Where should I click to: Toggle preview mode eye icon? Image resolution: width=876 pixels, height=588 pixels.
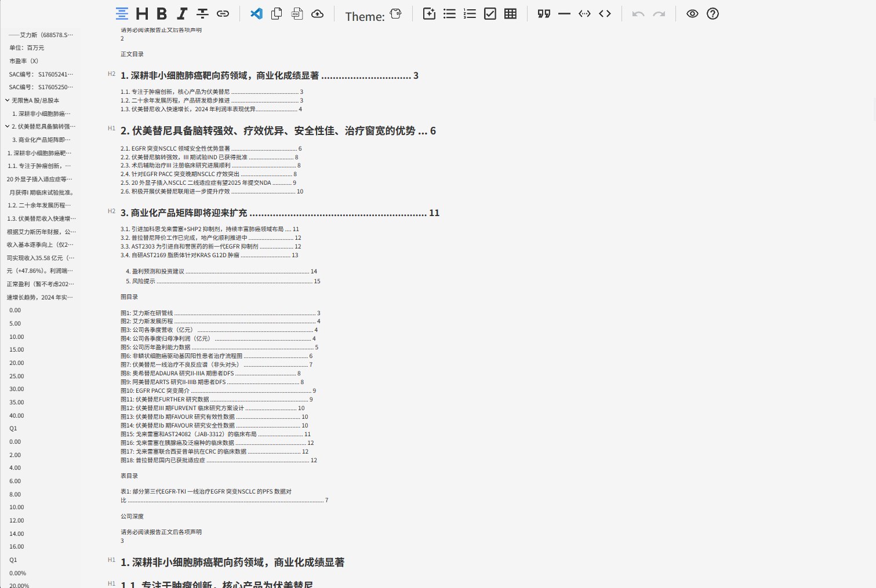(x=692, y=13)
